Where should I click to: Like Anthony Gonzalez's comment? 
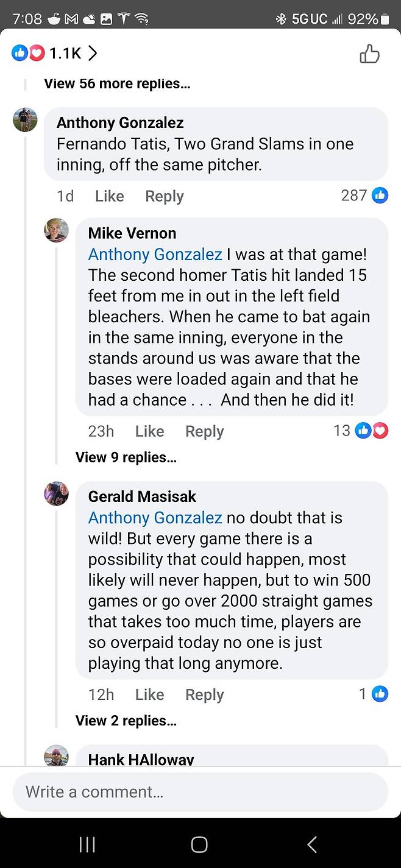pyautogui.click(x=110, y=196)
